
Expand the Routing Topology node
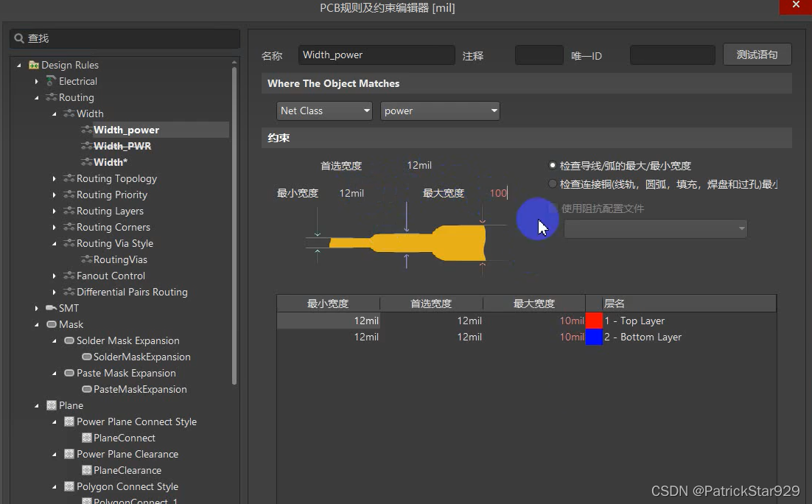pos(55,178)
